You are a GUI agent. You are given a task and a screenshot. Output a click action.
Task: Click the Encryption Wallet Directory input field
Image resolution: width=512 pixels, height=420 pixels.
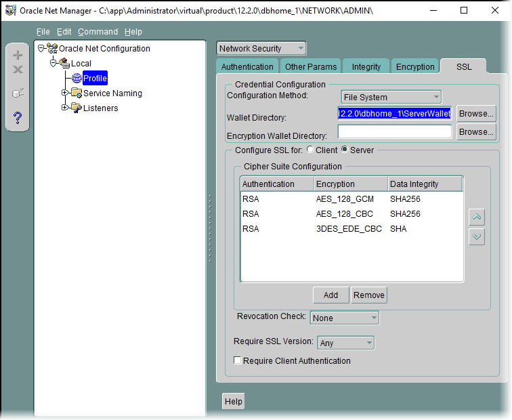[x=394, y=131]
